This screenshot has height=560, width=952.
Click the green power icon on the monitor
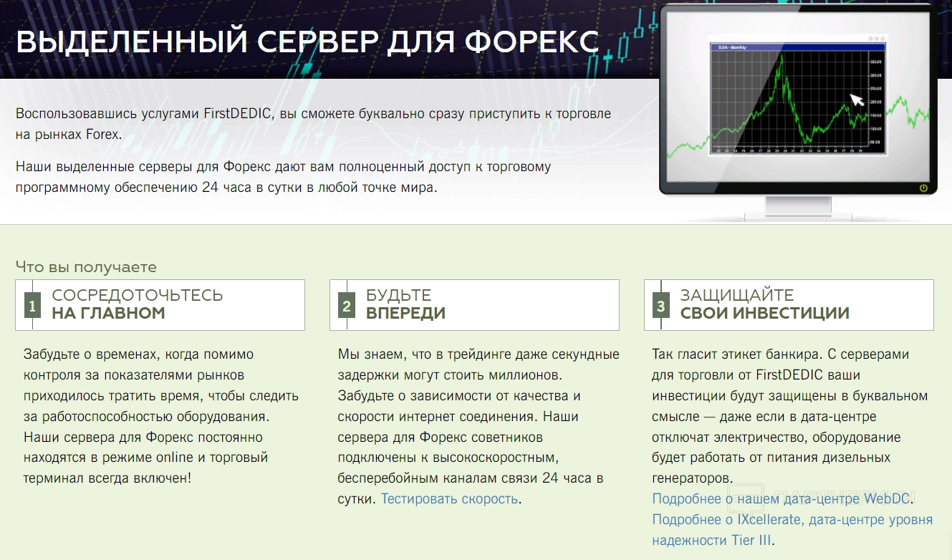click(923, 188)
